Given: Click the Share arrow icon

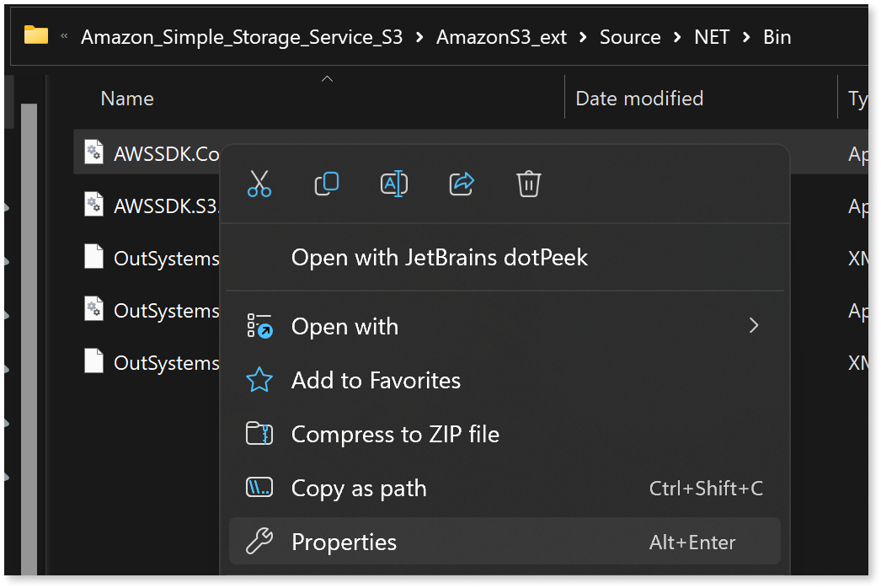Looking at the screenshot, I should [x=462, y=184].
